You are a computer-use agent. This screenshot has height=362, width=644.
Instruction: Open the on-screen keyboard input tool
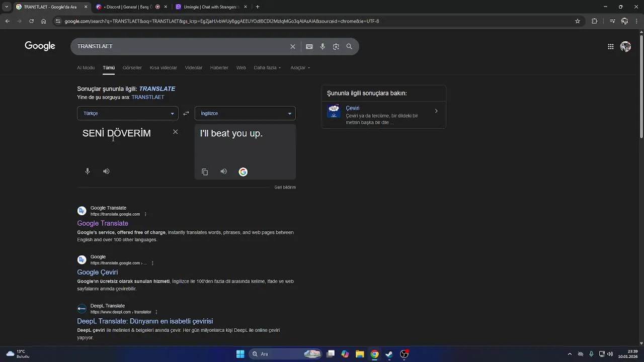[x=309, y=46]
